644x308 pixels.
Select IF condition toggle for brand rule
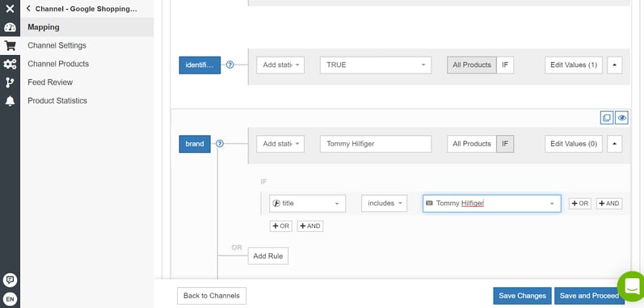click(x=505, y=144)
